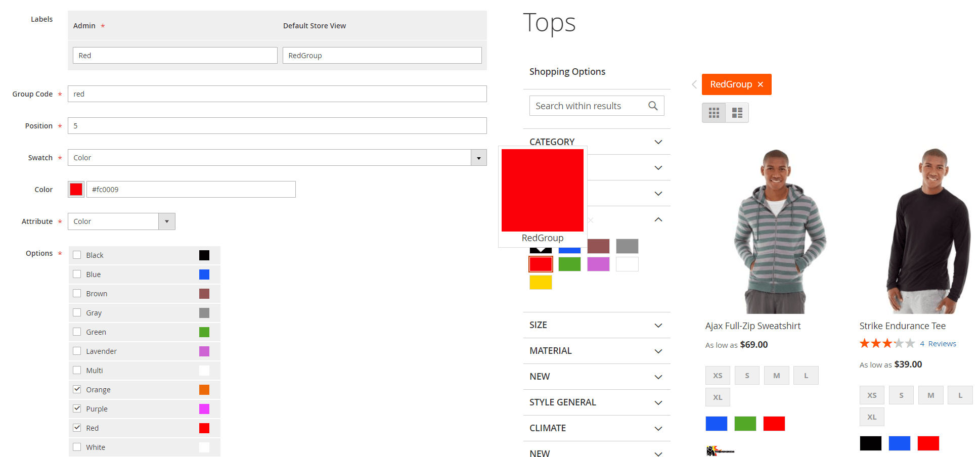Switch product results to grid view
980x457 pixels.
714,112
